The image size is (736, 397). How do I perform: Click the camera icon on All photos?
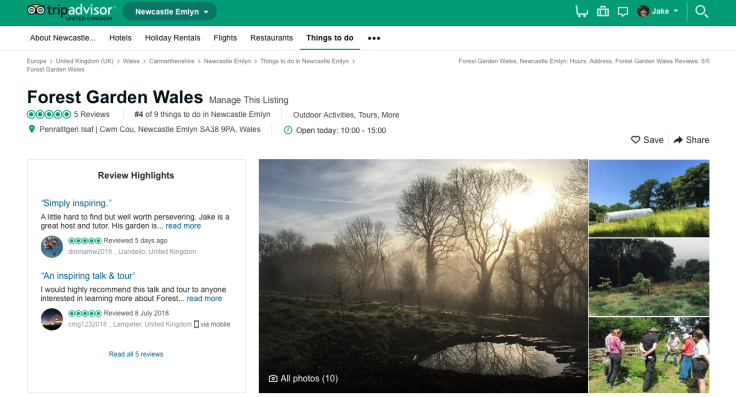pyautogui.click(x=273, y=378)
